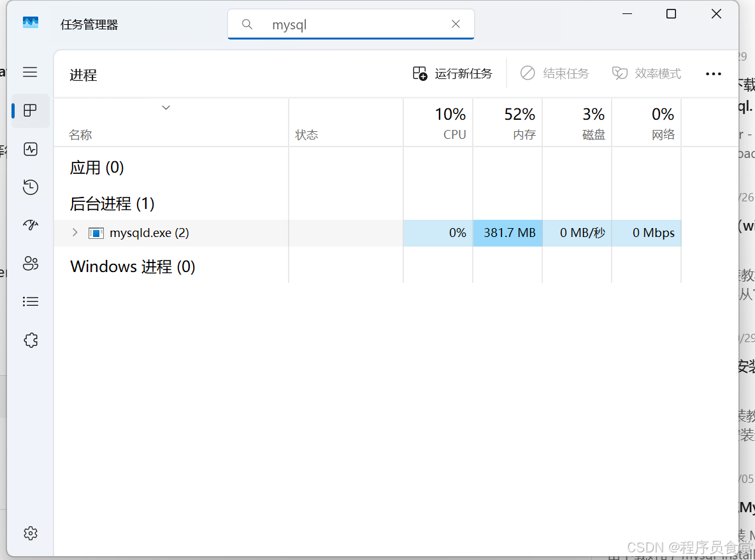
Task: Click the 381.7 MB memory cell
Action: [x=508, y=233]
